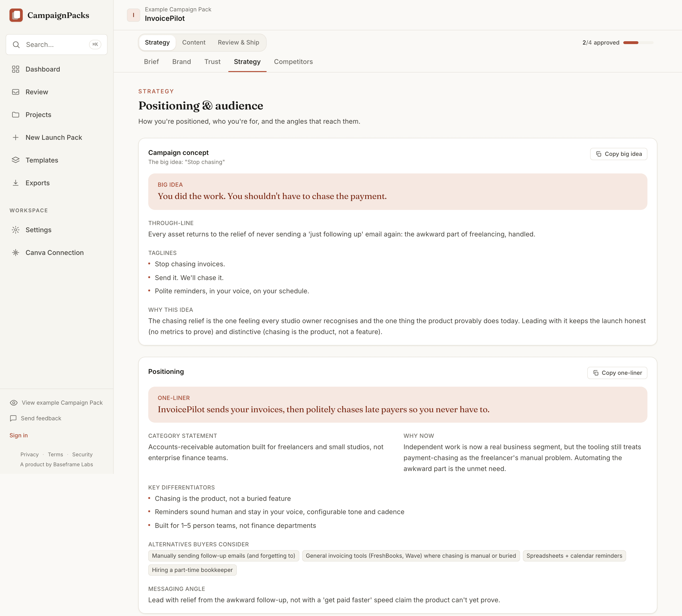Open the Privacy link
The height and width of the screenshot is (616, 682).
(x=29, y=455)
